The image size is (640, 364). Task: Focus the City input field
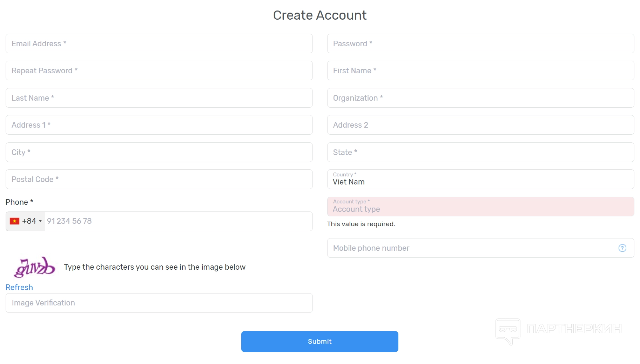point(159,153)
